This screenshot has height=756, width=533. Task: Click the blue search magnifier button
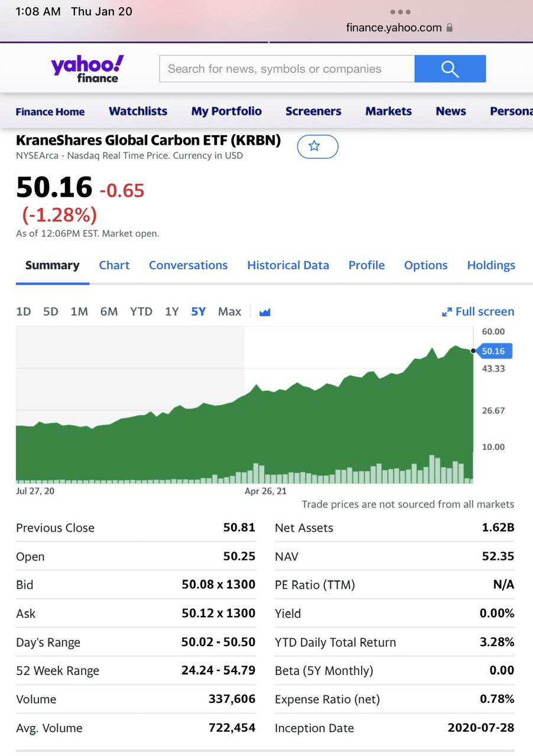point(450,69)
